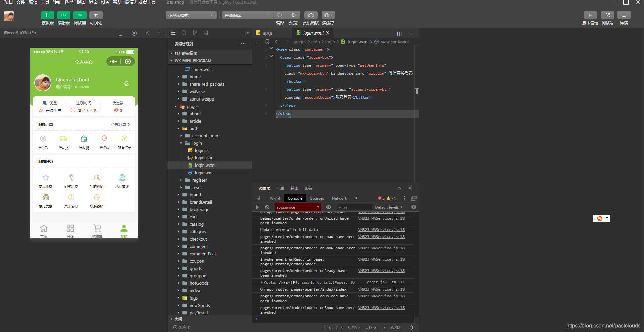Viewport: 644px width, 332px height.
Task: Open the search icon in the sidebar
Action: (x=184, y=33)
